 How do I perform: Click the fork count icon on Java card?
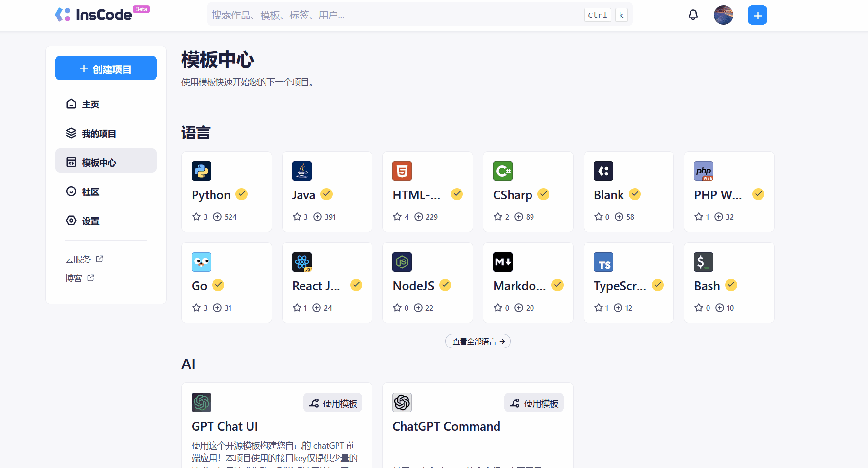[x=318, y=217]
